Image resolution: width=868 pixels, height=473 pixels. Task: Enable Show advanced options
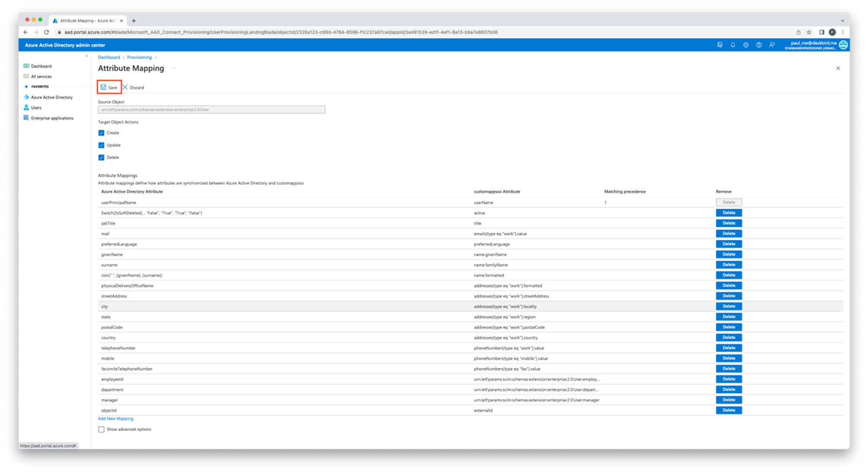[x=101, y=429]
